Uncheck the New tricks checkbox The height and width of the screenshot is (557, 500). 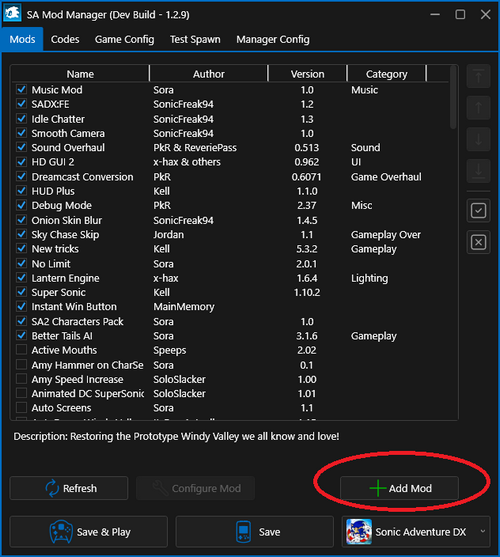21,248
